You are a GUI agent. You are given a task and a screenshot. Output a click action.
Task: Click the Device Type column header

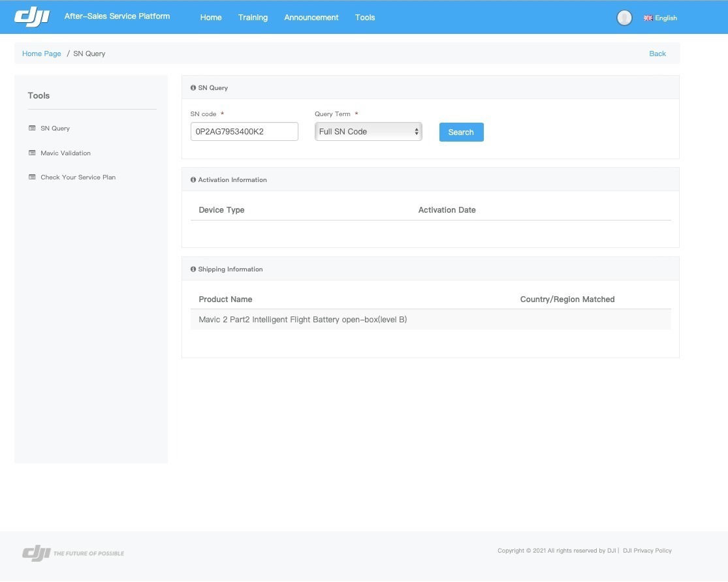[221, 210]
